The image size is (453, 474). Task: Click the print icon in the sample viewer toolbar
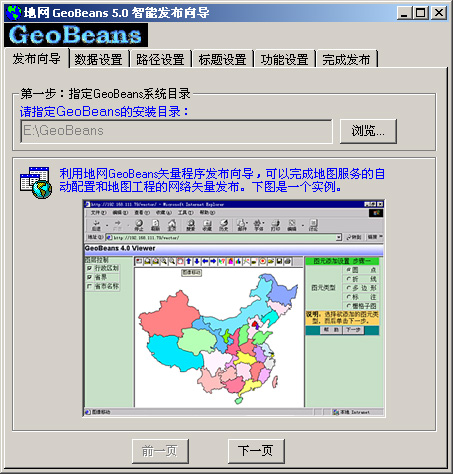pyautogui.click(x=288, y=261)
